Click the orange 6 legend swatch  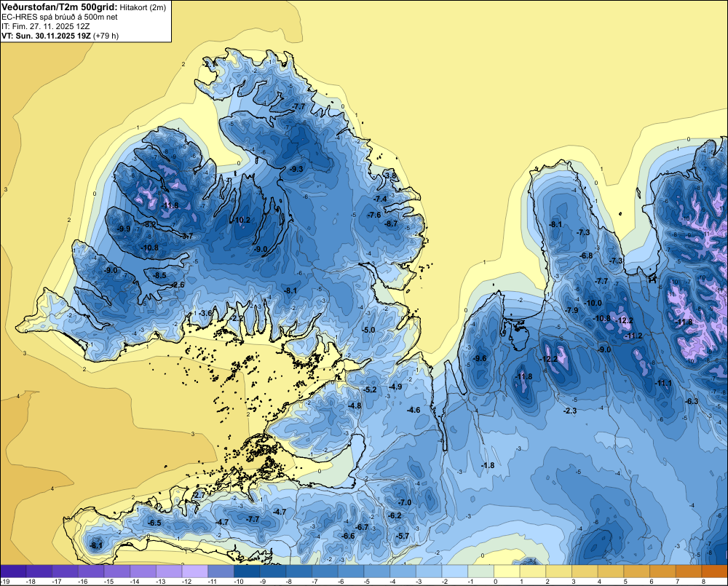[663, 571]
